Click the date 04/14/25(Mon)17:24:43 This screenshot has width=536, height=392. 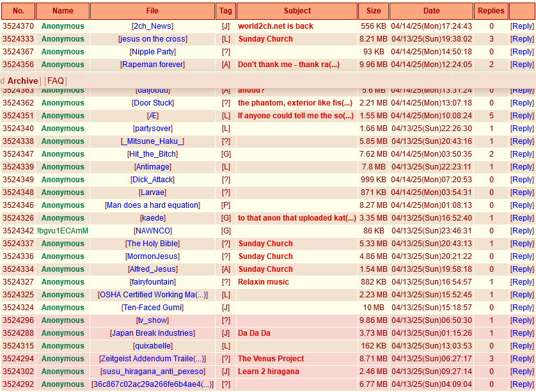pos(431,26)
